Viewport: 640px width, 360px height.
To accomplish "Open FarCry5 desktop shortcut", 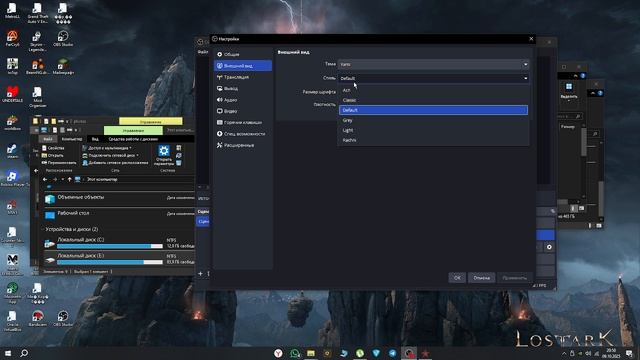I will (x=12, y=39).
